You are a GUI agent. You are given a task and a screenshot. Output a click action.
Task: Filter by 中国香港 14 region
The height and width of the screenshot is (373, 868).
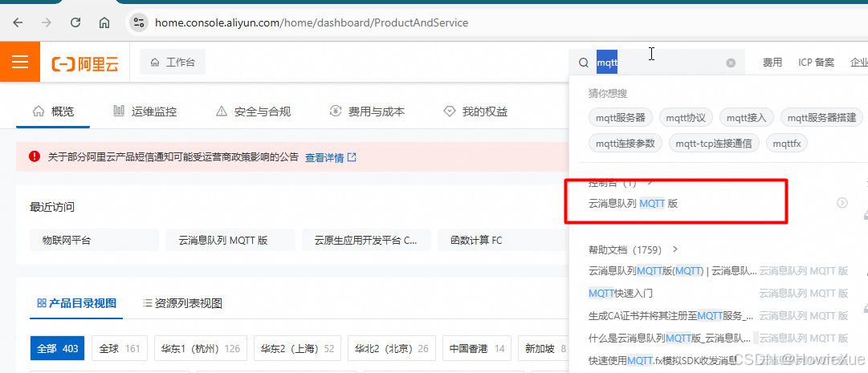[x=477, y=349]
